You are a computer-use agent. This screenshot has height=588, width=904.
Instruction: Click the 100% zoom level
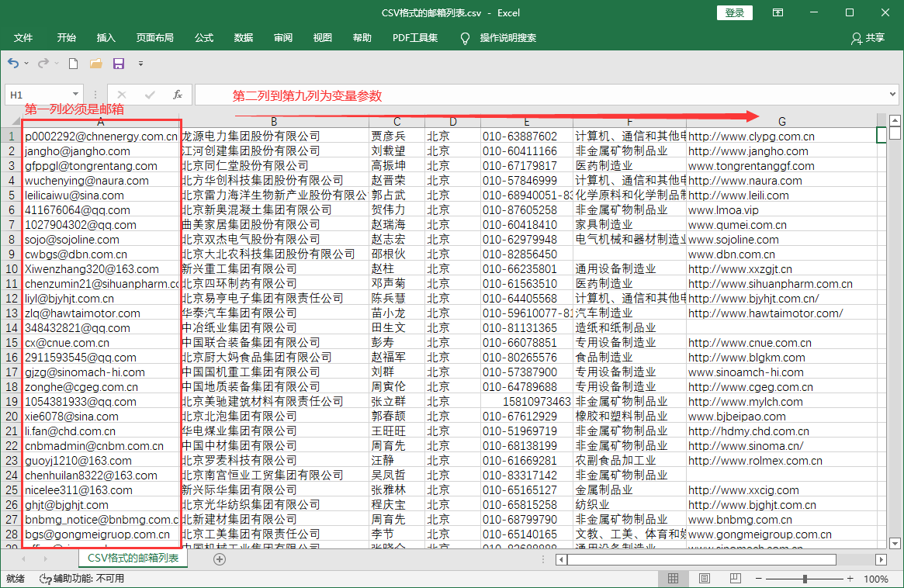point(876,579)
